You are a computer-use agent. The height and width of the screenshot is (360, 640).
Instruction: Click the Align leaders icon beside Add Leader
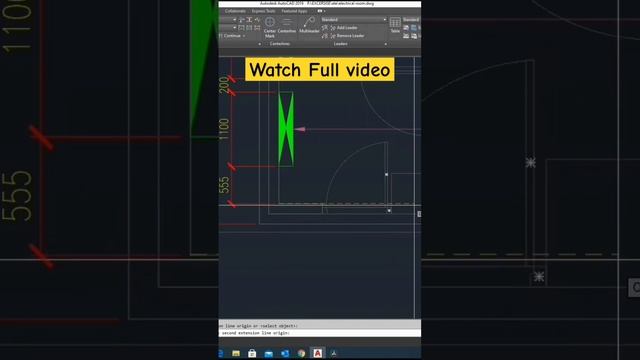(x=325, y=28)
